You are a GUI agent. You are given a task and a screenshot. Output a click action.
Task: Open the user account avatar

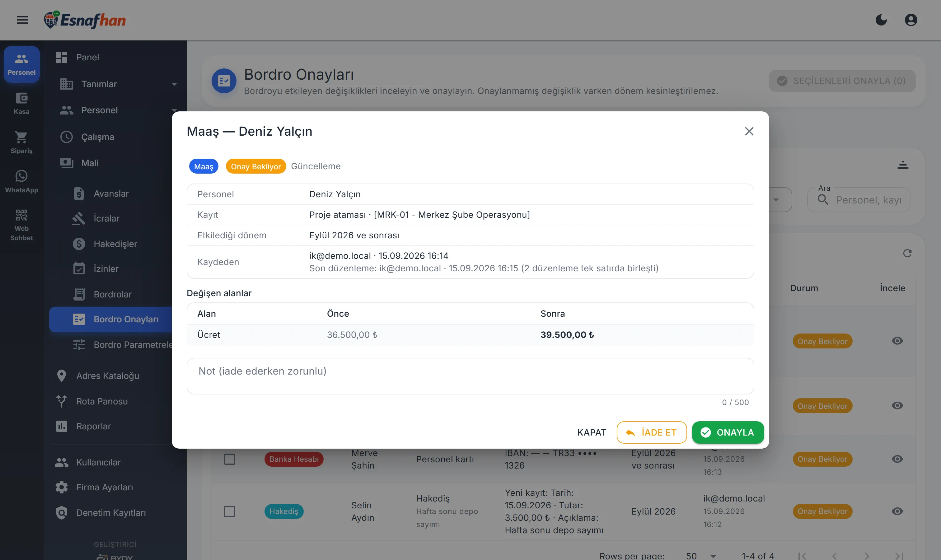tap(911, 20)
